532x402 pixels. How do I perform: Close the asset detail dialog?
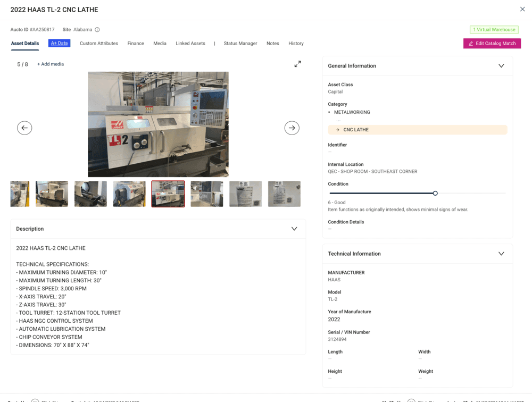click(x=522, y=9)
